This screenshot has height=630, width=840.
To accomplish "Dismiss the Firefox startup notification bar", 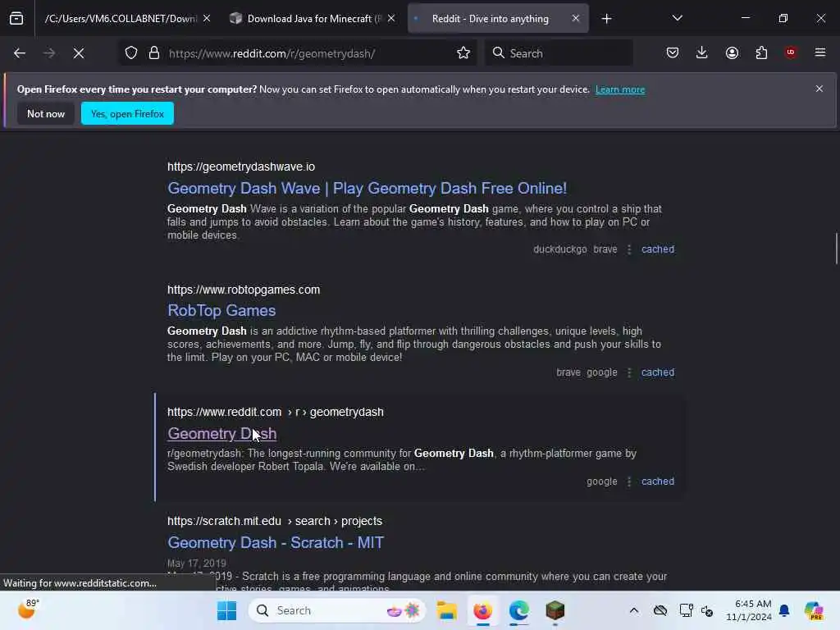I will click(x=819, y=89).
